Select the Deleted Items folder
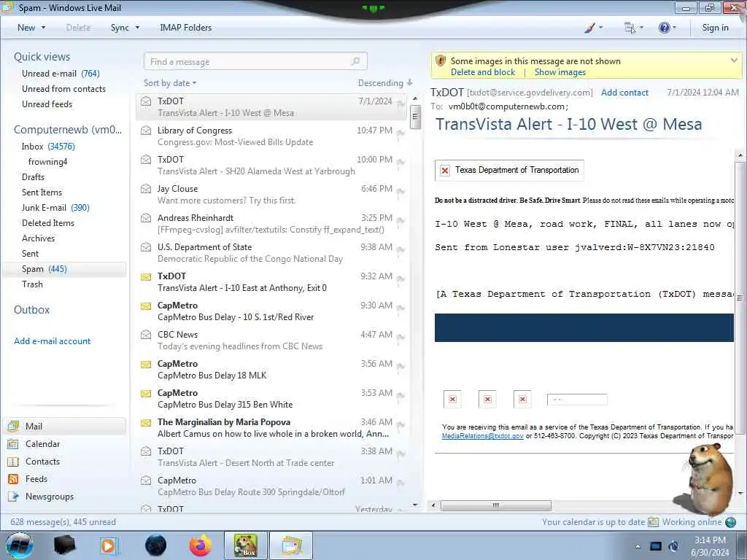 (48, 223)
